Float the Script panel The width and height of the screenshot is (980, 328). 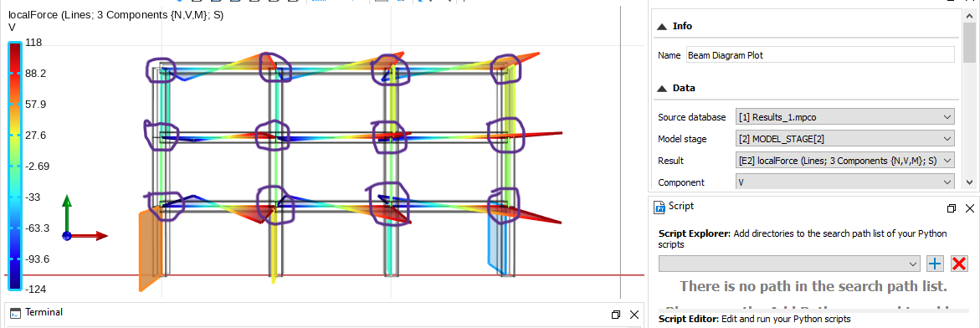click(952, 208)
